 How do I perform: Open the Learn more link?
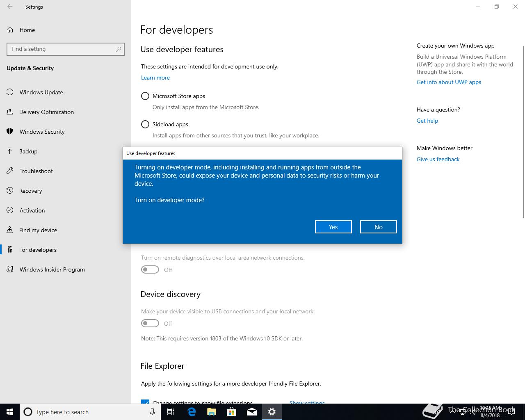(x=155, y=78)
